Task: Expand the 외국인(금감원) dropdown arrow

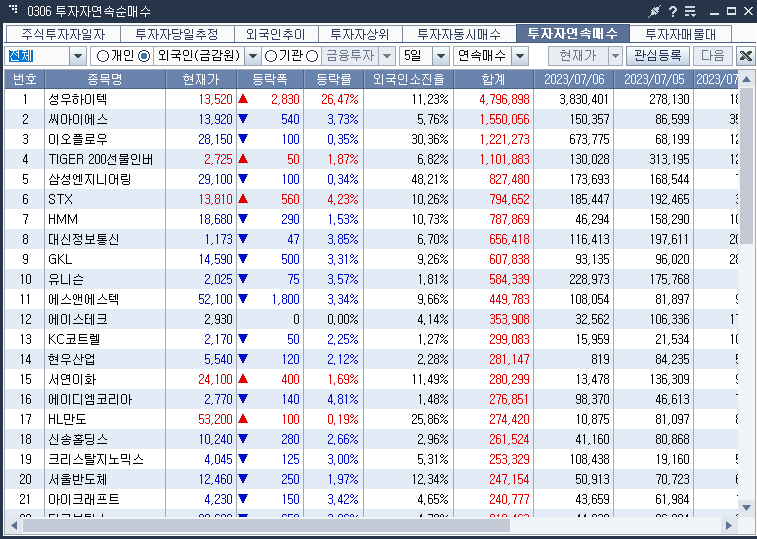Action: tap(252, 57)
